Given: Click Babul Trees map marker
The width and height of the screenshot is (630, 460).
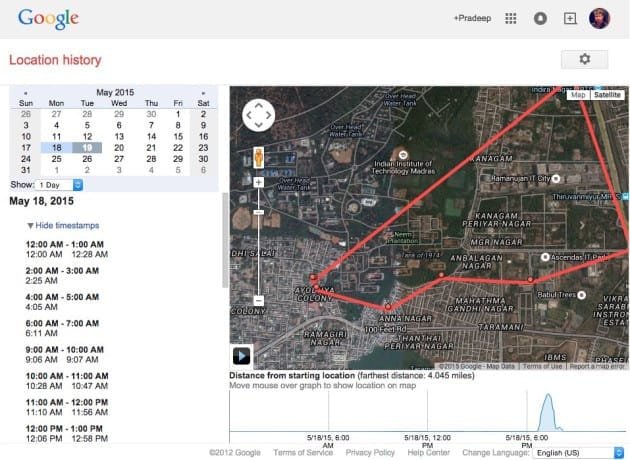Looking at the screenshot, I should click(581, 295).
